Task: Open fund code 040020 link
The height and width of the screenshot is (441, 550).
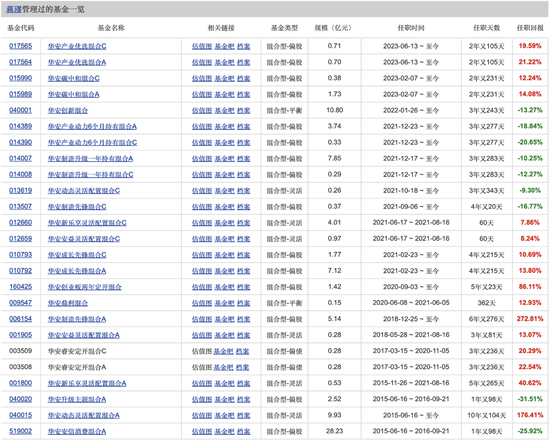Action: (20, 399)
